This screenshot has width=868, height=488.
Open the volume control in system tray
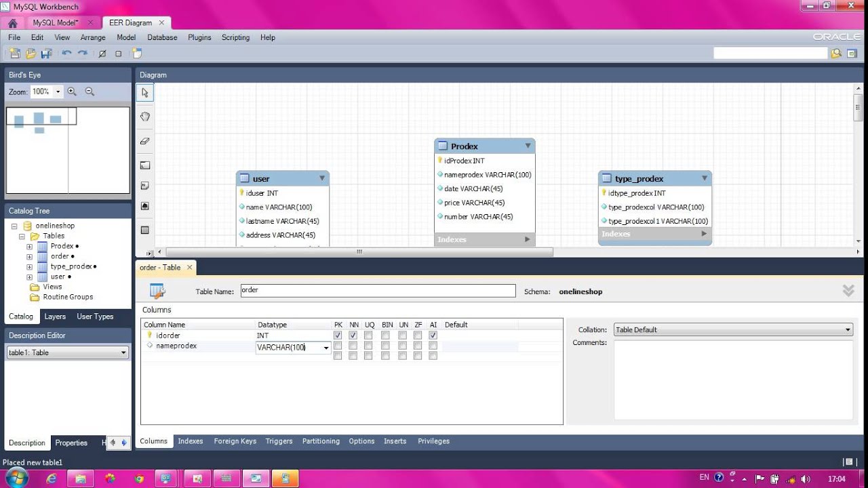[806, 479]
